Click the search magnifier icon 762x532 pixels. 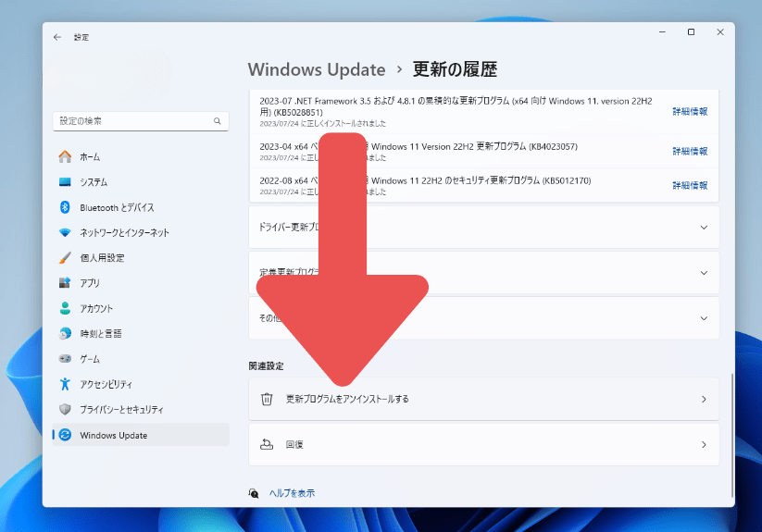pyautogui.click(x=218, y=121)
